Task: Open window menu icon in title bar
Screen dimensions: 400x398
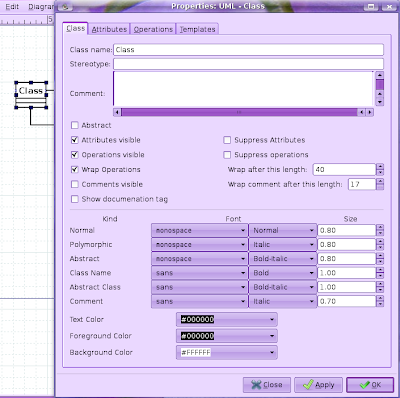Action: 65,7
